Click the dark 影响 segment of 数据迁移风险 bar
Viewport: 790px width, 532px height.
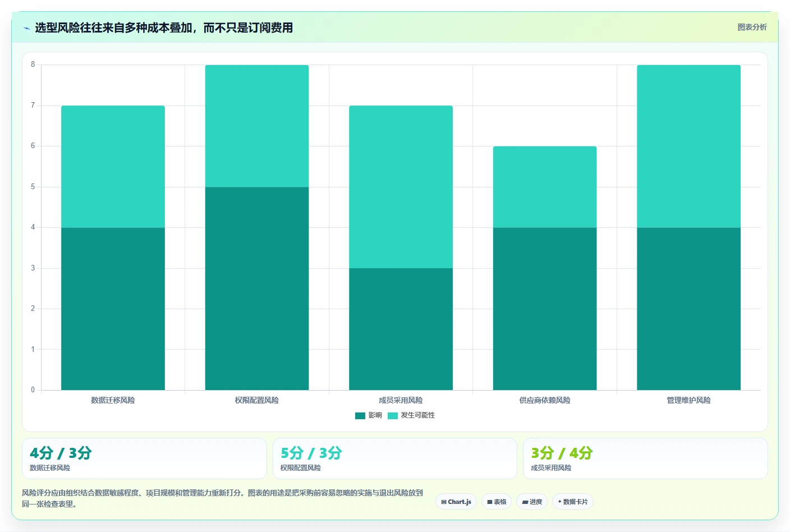tap(113, 309)
